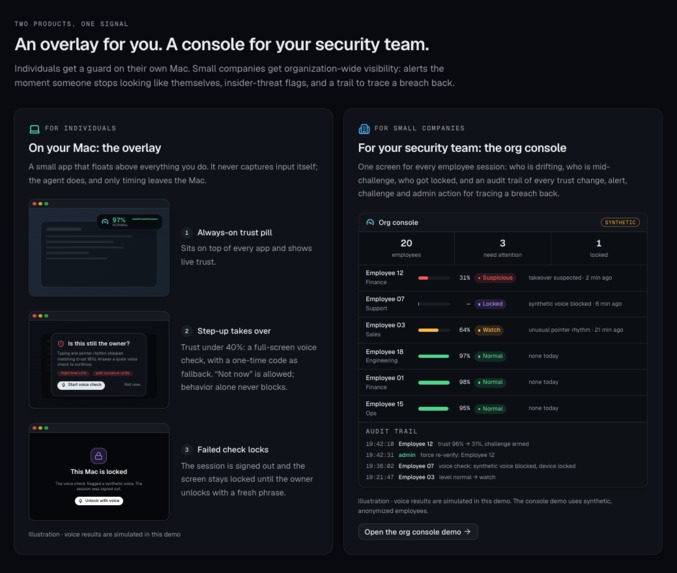Click the AUDIT TRAIL heading
This screenshot has width=677, height=573.
(x=392, y=431)
